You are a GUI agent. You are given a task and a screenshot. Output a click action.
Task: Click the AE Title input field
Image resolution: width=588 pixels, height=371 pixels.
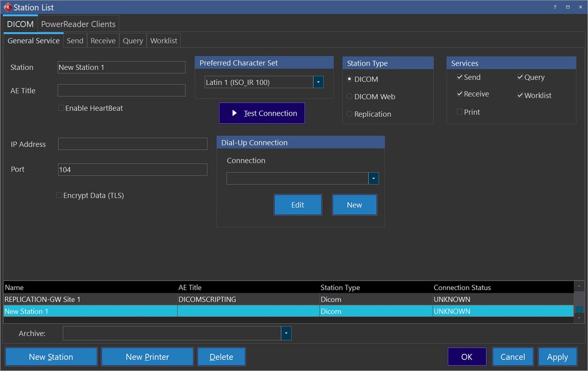coord(121,90)
